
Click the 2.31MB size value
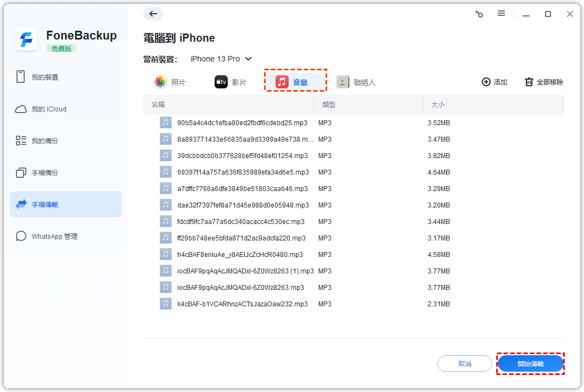click(439, 304)
